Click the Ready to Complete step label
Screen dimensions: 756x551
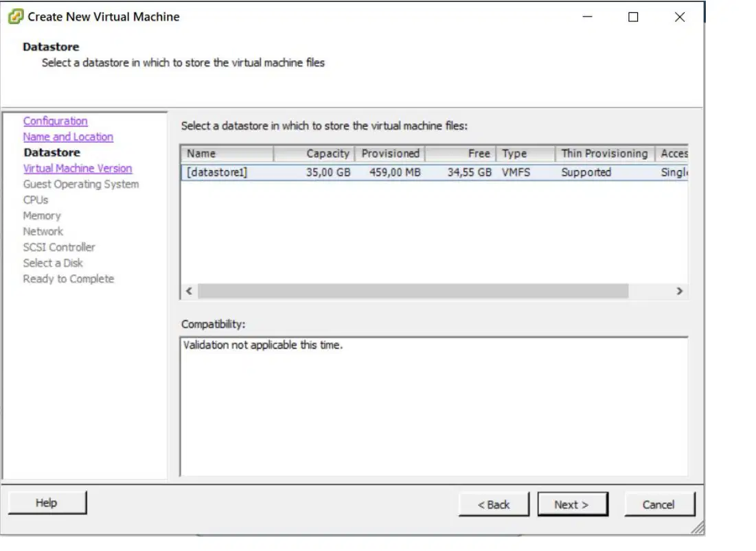pos(69,279)
